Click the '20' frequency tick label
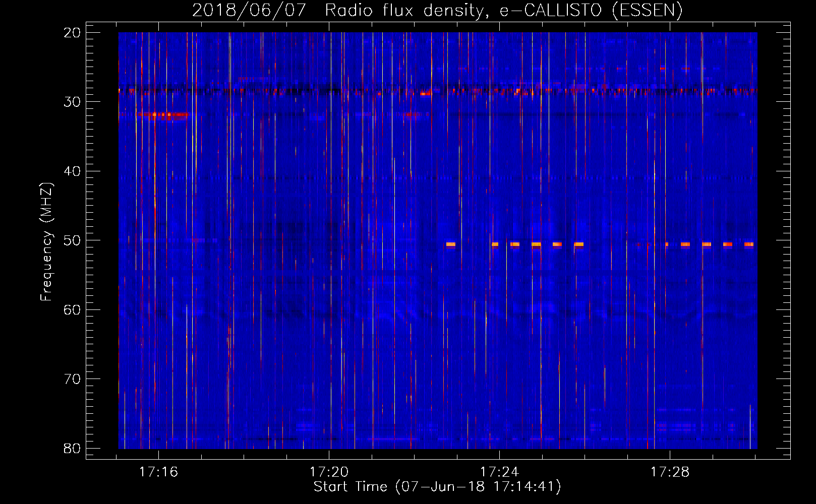The image size is (816, 504). [72, 33]
